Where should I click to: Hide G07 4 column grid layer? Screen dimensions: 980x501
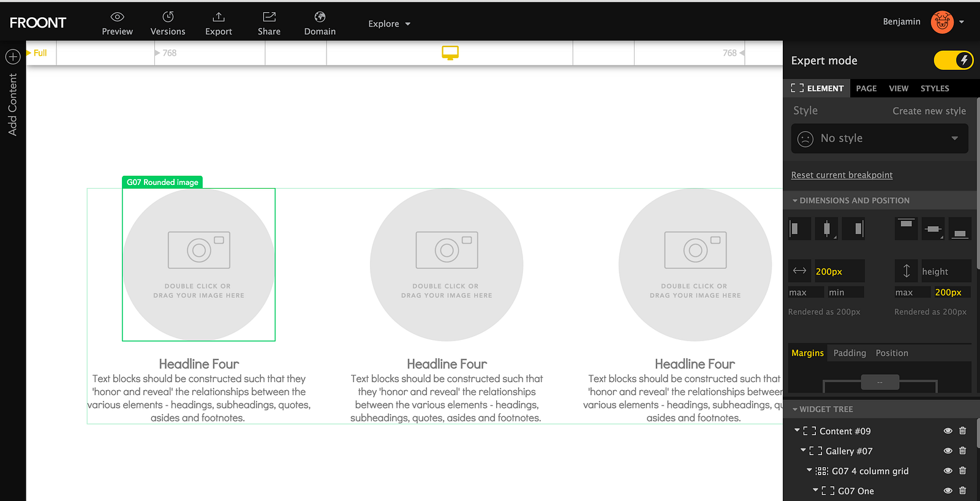pos(948,471)
